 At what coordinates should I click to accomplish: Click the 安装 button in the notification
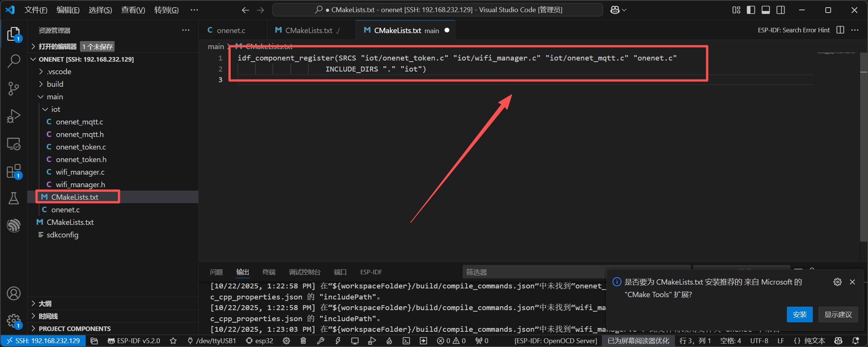(x=799, y=314)
